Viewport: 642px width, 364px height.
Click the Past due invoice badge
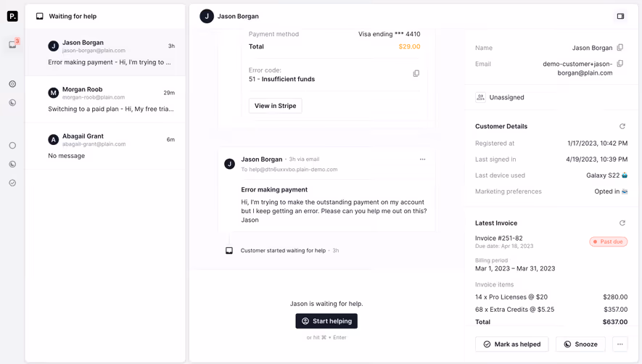pyautogui.click(x=609, y=241)
